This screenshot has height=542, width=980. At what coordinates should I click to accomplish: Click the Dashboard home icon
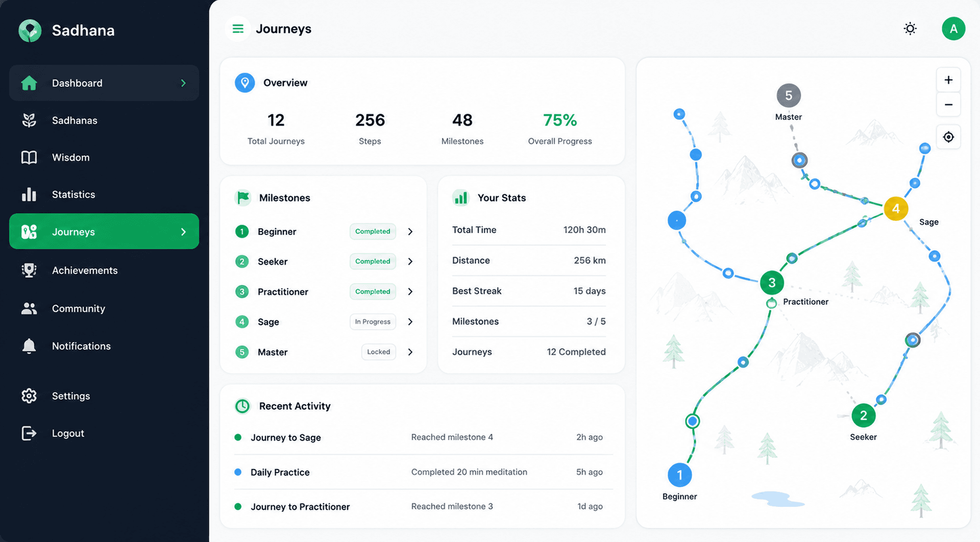(x=29, y=83)
